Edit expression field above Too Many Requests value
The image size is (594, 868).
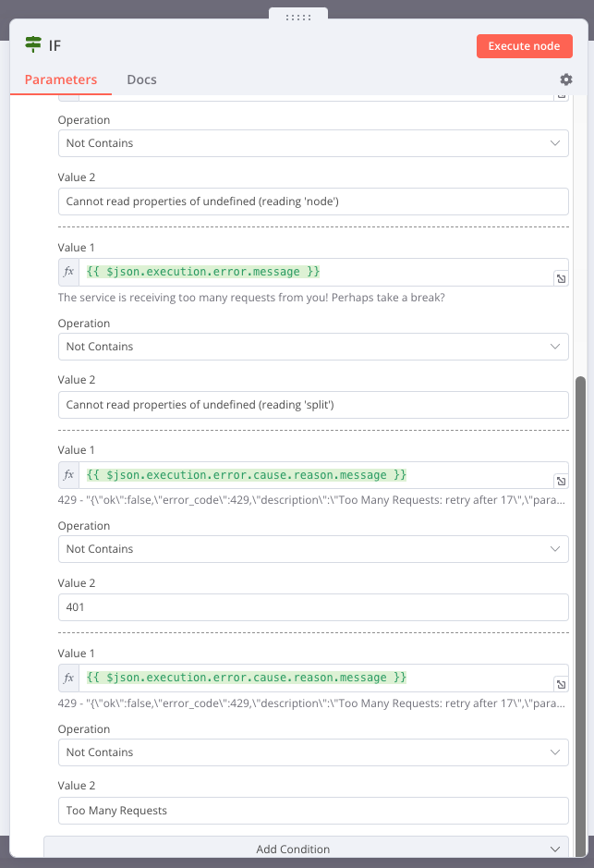(x=315, y=678)
